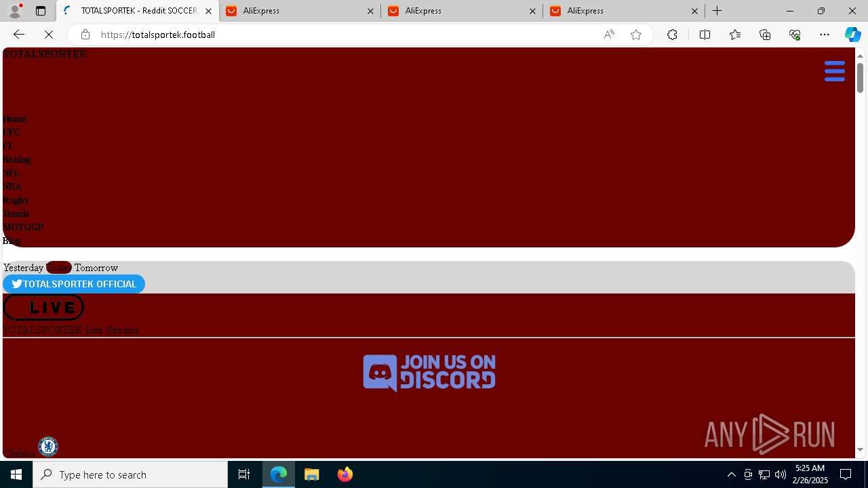Go back with the browser back arrow

[18, 35]
